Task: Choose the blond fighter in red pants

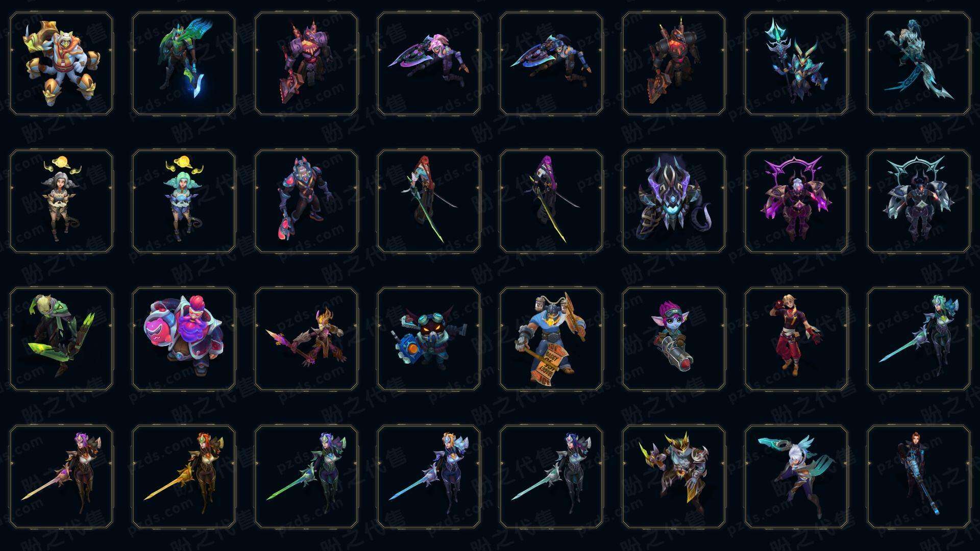Action: (796, 339)
